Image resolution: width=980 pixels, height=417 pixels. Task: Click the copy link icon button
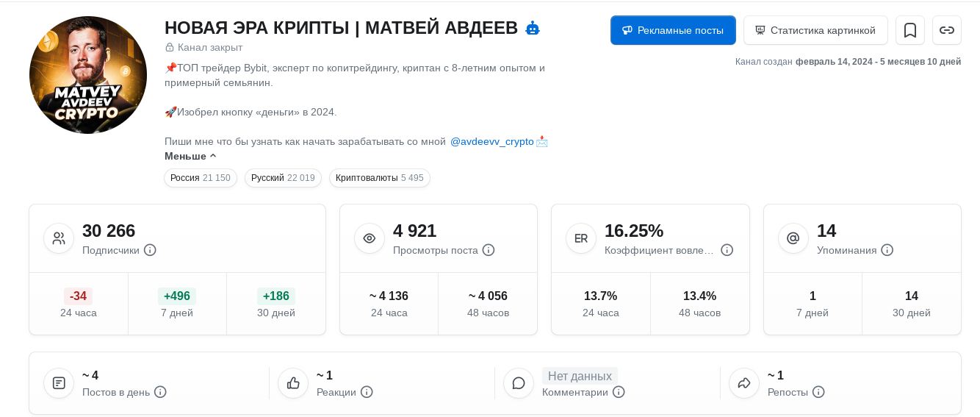pos(947,30)
